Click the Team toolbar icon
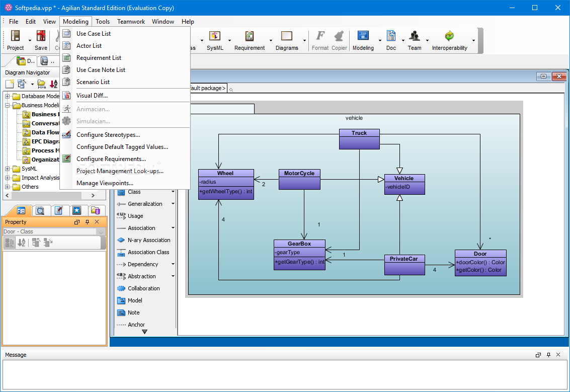Viewport: 570px width, 392px height. (415, 40)
